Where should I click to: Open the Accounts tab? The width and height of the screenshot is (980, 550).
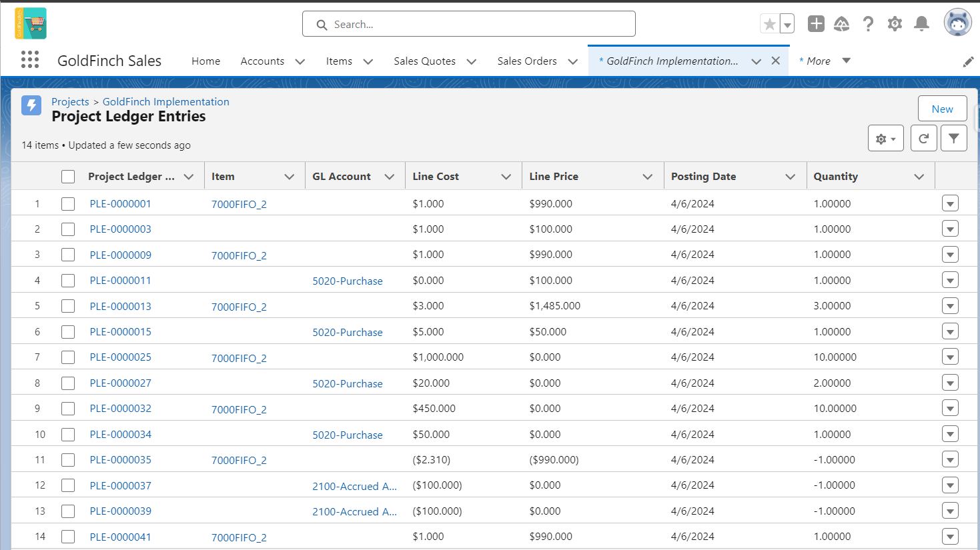262,61
